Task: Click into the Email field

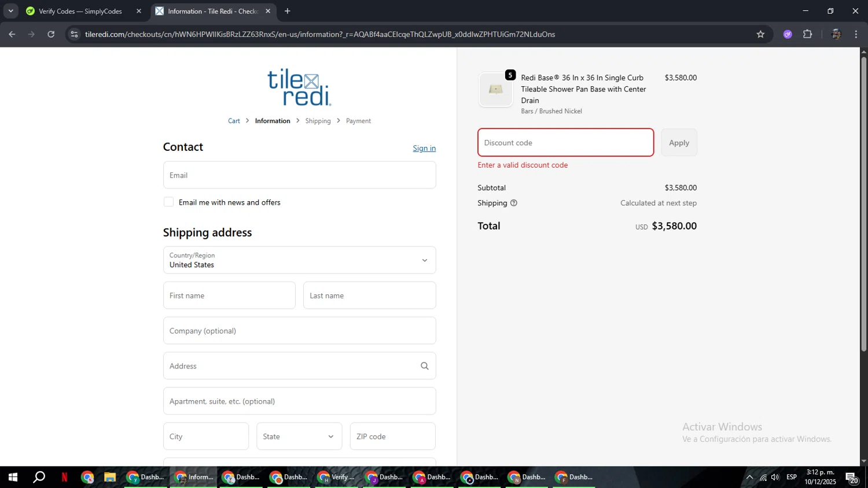Action: 299,175
